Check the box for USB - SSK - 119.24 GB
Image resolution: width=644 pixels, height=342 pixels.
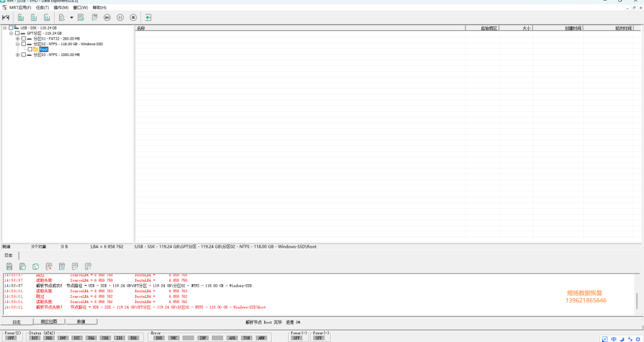(x=11, y=28)
